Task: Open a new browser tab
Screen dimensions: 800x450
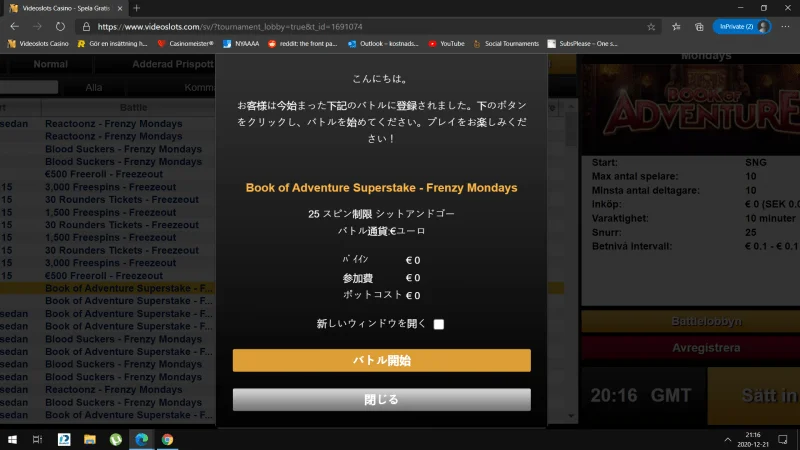Action: [136, 8]
